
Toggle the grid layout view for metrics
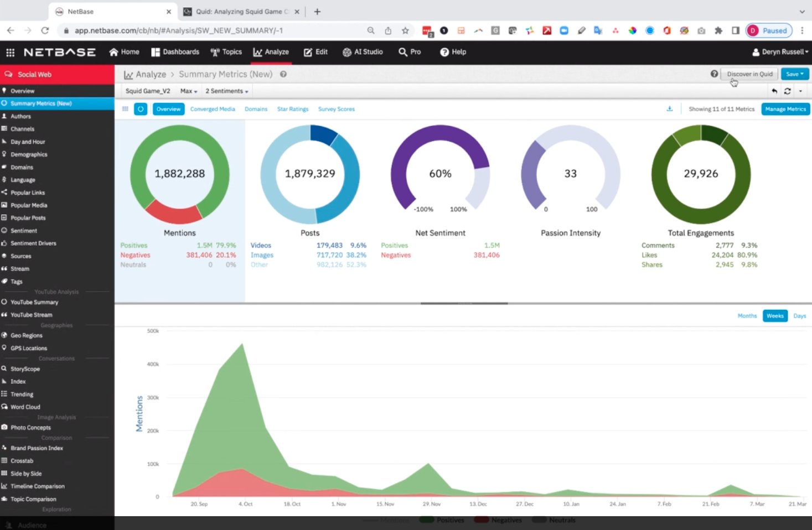coord(125,109)
